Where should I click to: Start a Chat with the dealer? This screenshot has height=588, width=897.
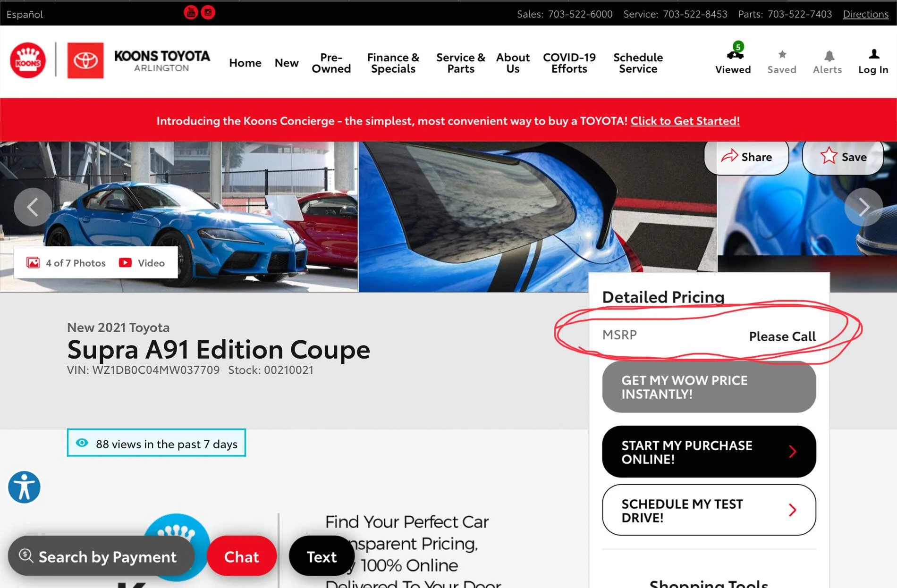coord(242,556)
